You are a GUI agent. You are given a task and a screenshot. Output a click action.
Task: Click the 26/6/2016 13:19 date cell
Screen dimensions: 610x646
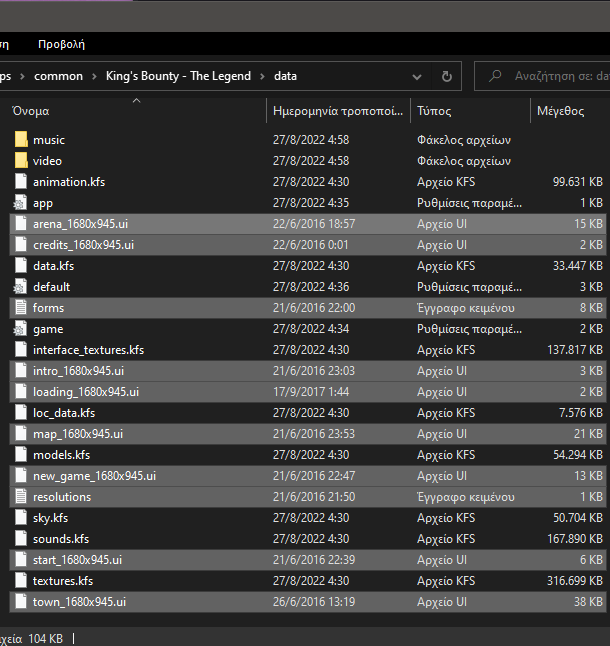314,602
